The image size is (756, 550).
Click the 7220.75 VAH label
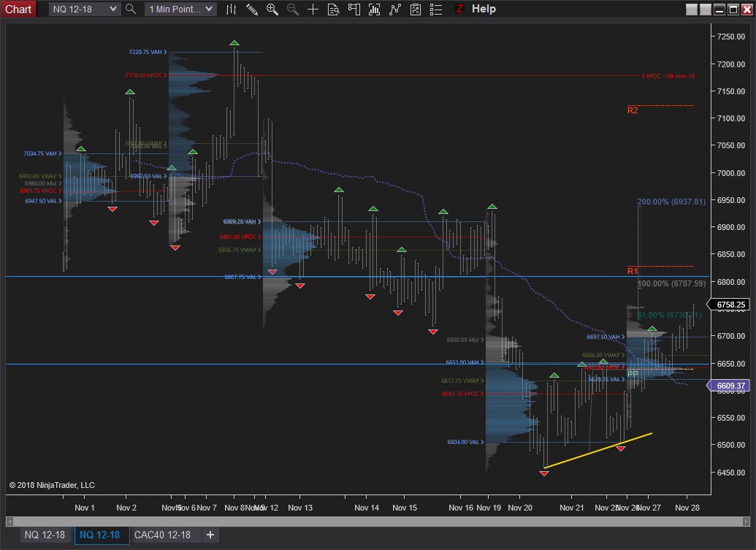148,52
